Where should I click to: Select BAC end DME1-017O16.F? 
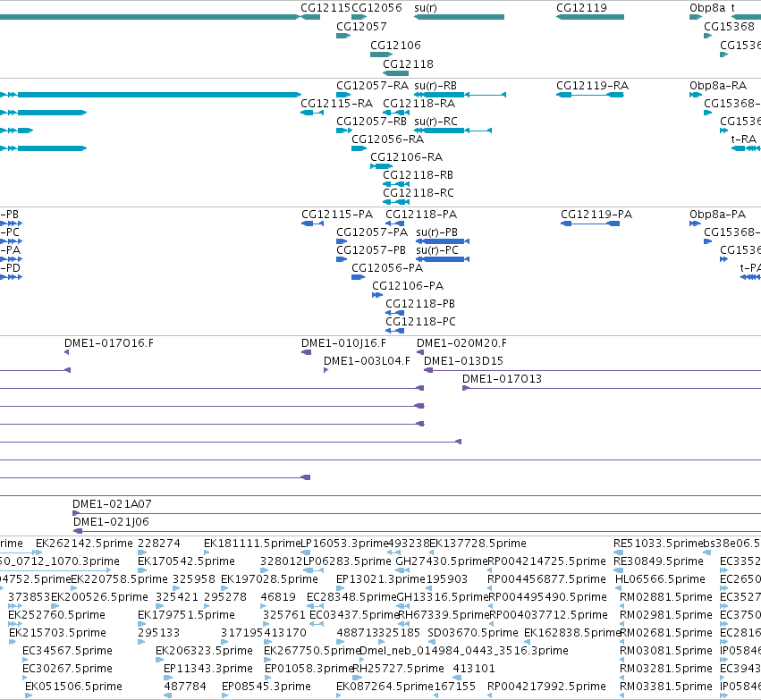pyautogui.click(x=109, y=344)
